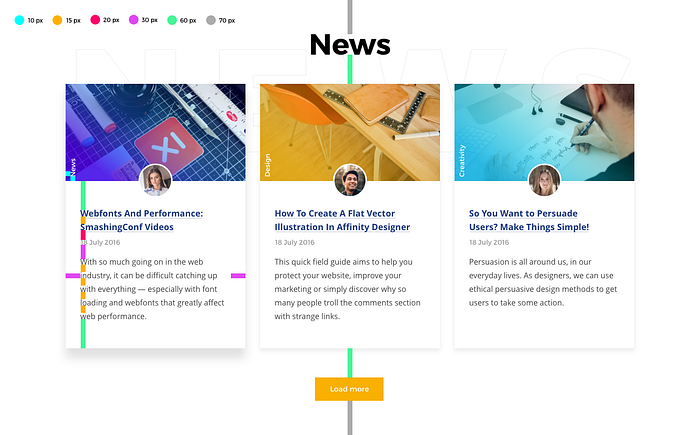700x435 pixels.
Task: Click the vertical News category label
Action: pos(73,167)
